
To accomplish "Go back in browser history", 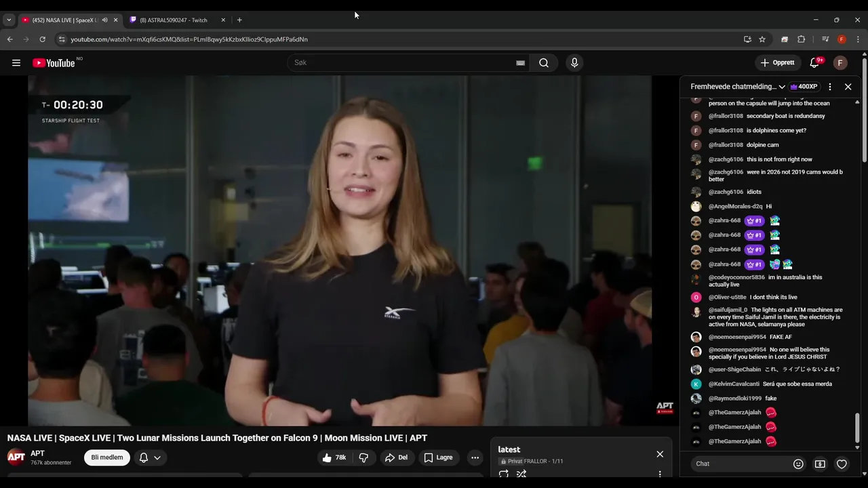I will (x=9, y=39).
